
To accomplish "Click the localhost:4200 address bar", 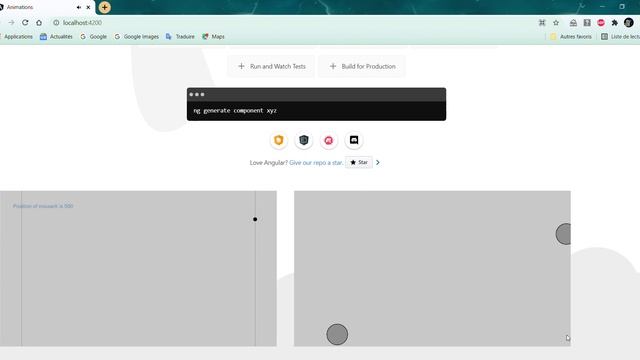I will [82, 23].
